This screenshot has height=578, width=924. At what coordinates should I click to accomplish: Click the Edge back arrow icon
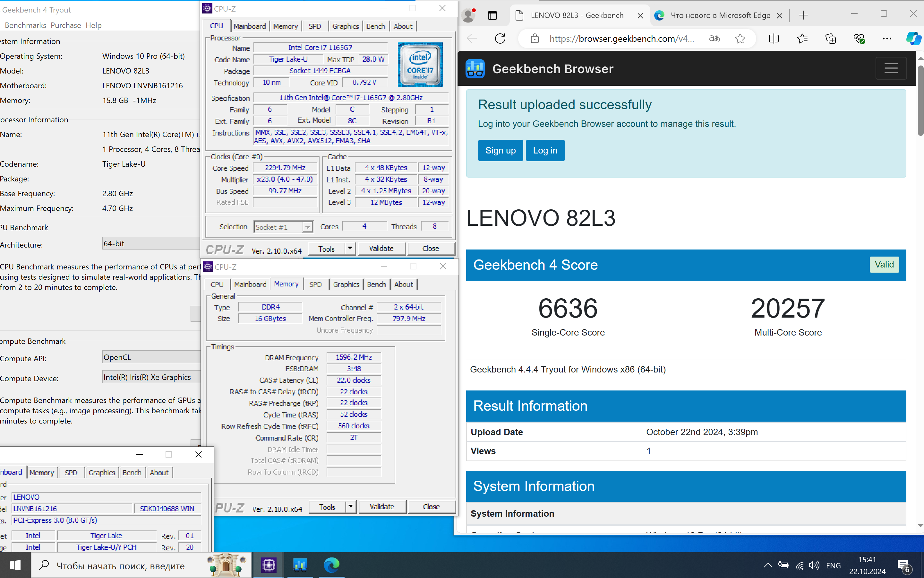[x=472, y=39]
